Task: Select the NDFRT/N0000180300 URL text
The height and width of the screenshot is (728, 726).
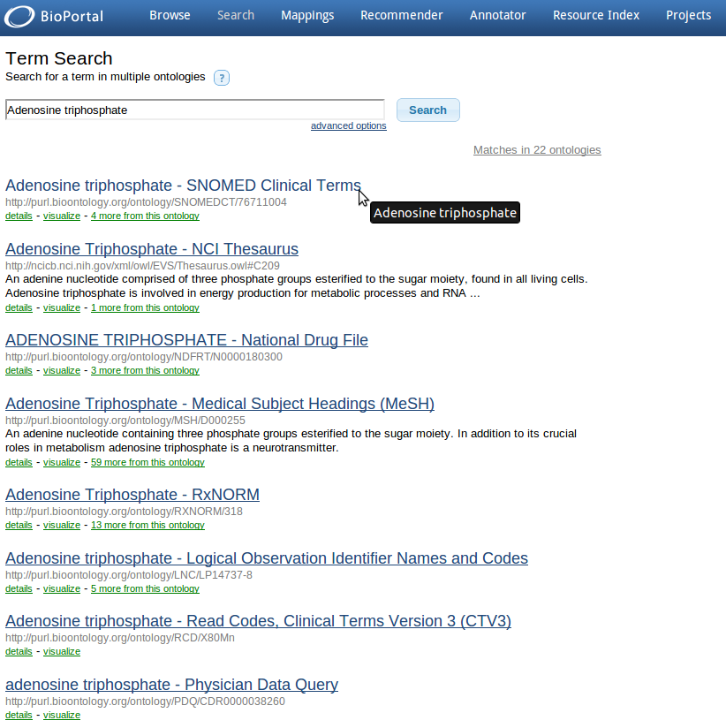Action: click(143, 357)
